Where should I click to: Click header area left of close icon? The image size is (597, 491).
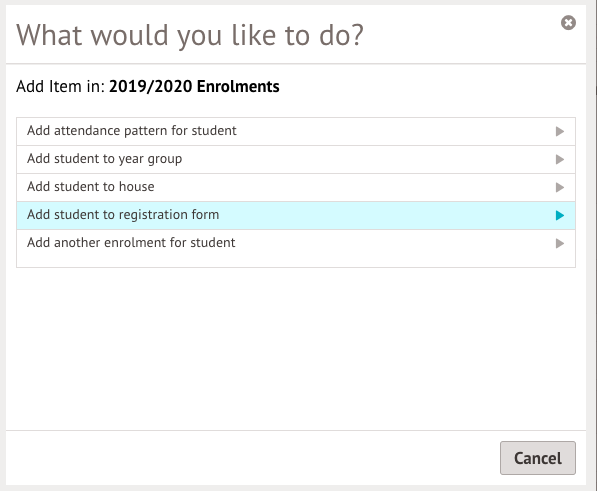coord(461,34)
